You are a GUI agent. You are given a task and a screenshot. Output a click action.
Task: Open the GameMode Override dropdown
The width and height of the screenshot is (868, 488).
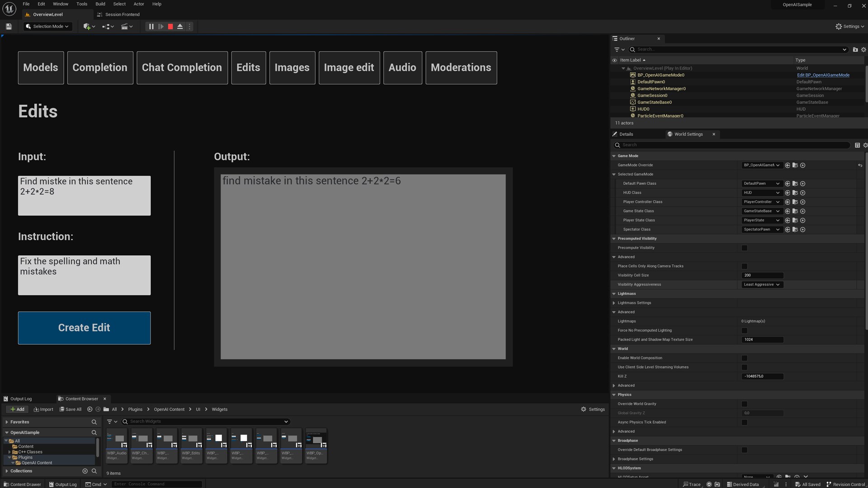762,165
